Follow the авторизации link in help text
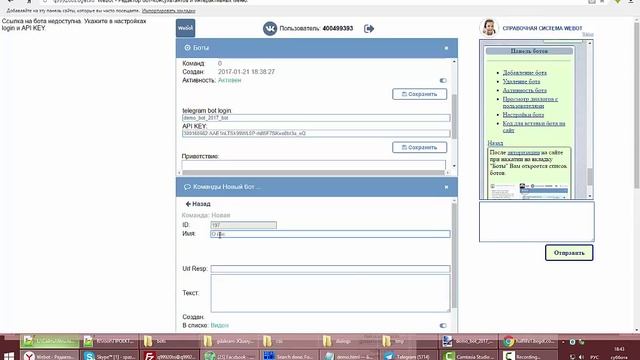 (x=523, y=153)
